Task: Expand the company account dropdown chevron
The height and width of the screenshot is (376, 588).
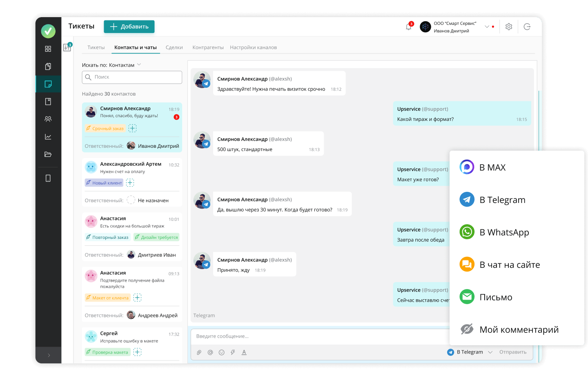Action: pyautogui.click(x=487, y=27)
